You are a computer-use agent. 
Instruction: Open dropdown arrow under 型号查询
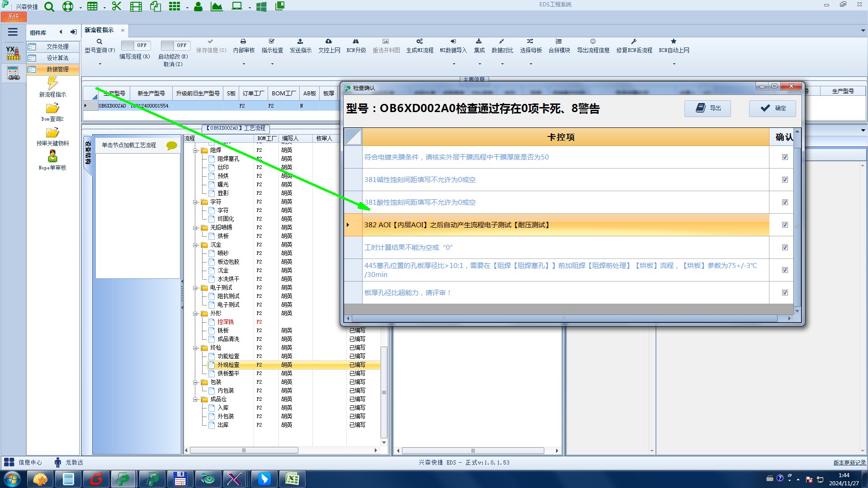[100, 64]
